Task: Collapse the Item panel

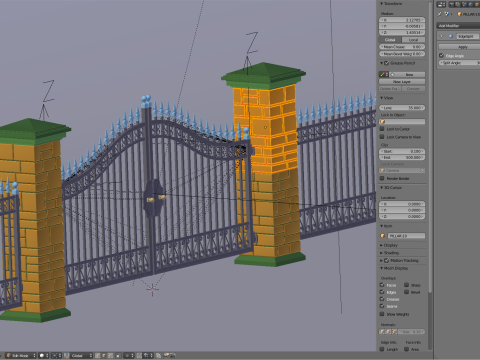Action: pyautogui.click(x=382, y=226)
